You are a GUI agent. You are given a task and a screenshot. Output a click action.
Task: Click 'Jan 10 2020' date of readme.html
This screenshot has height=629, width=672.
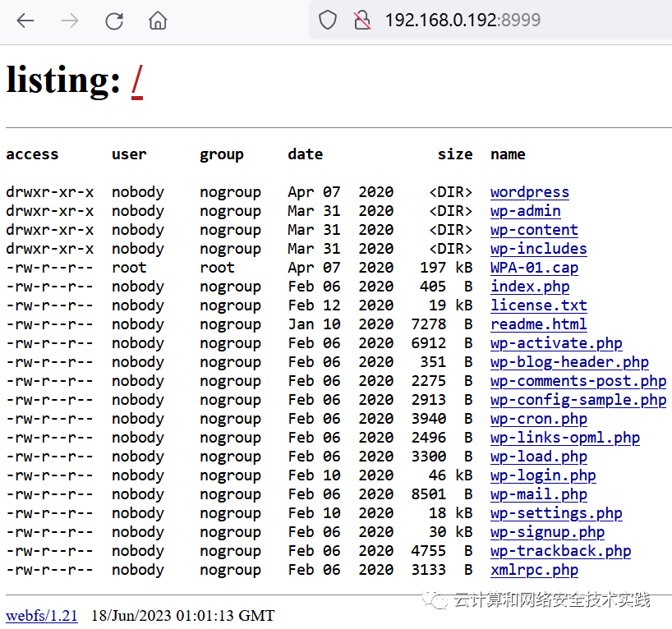[x=341, y=324]
